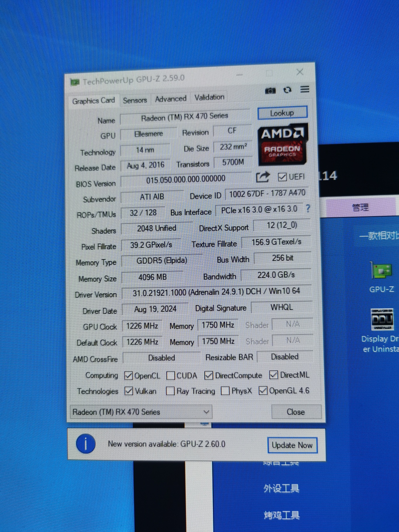The image size is (399, 532).
Task: Open the hamburger menu icon
Action: coord(305,89)
